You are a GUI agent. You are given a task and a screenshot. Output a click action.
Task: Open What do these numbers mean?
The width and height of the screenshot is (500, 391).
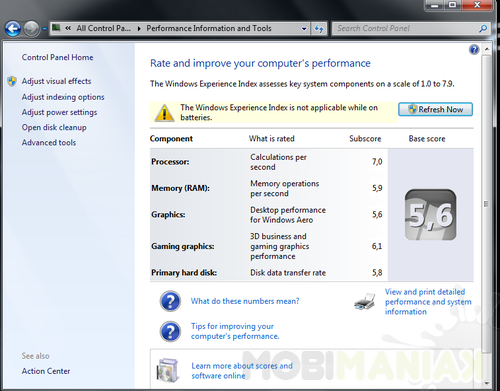(245, 301)
